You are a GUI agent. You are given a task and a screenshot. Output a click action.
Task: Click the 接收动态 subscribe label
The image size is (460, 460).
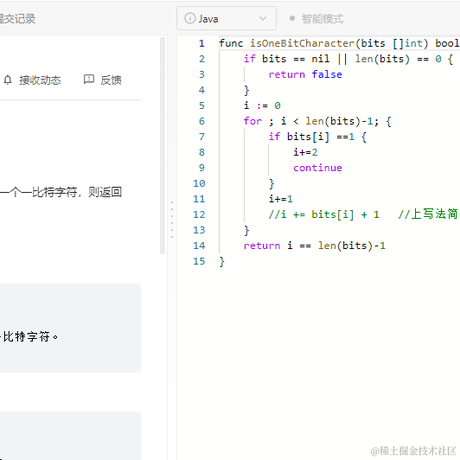coord(40,80)
